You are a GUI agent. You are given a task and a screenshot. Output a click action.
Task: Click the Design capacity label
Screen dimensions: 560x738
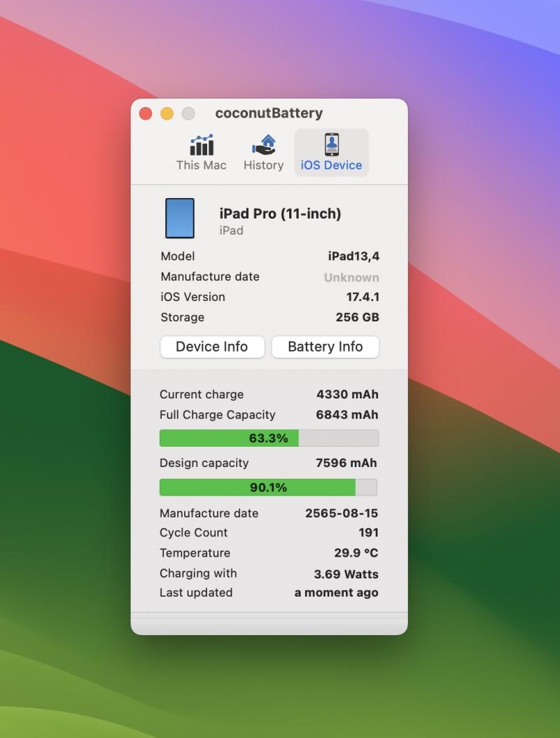coord(204,463)
